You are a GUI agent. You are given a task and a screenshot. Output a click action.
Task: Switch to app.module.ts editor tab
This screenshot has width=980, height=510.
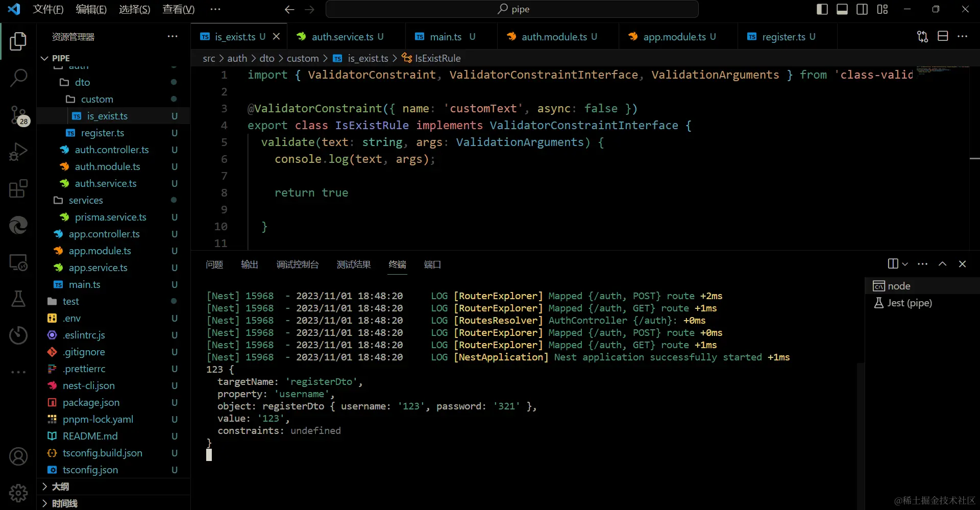point(678,37)
